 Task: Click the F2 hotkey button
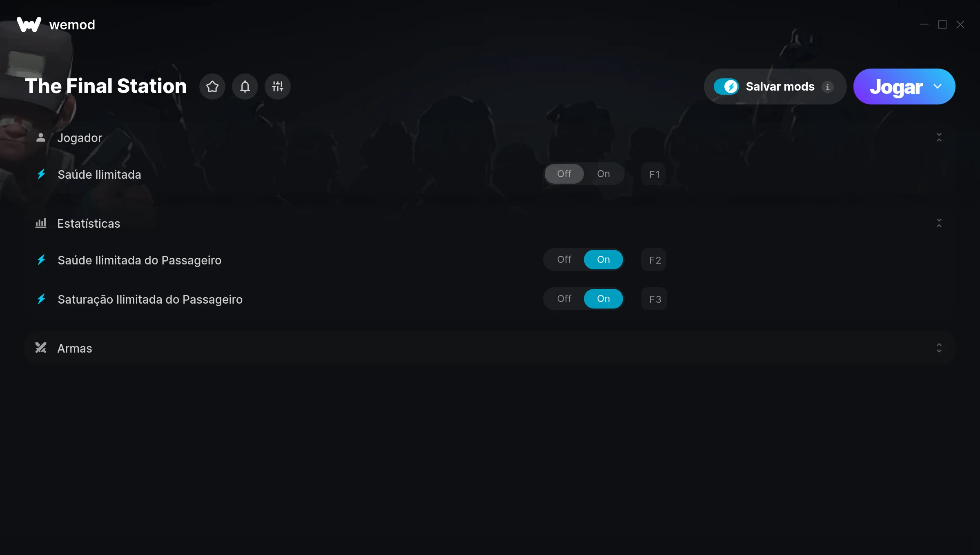click(x=654, y=260)
